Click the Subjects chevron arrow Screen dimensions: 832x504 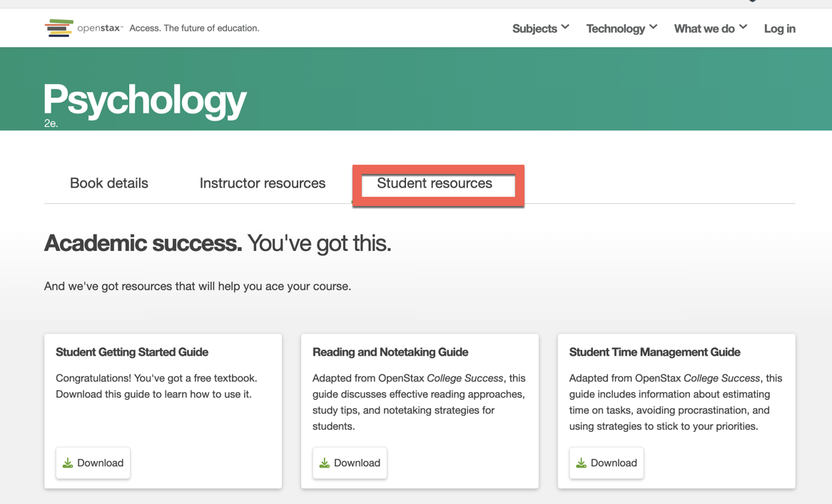point(567,27)
